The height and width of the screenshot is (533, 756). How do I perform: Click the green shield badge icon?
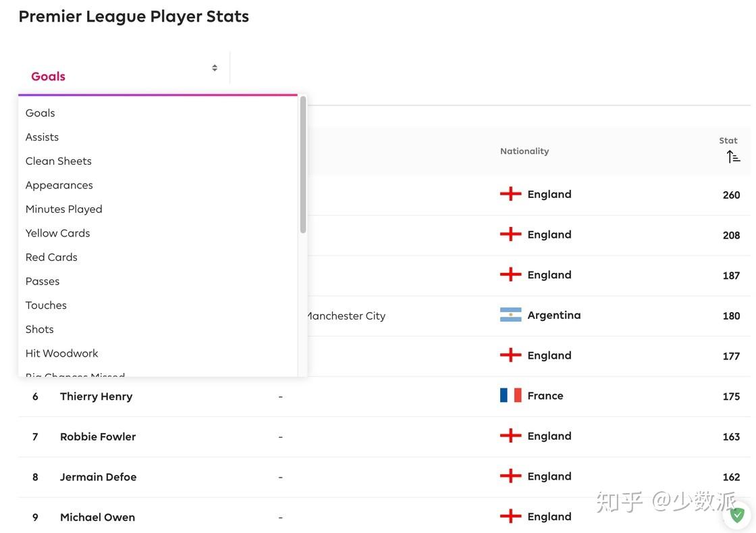pos(737,515)
